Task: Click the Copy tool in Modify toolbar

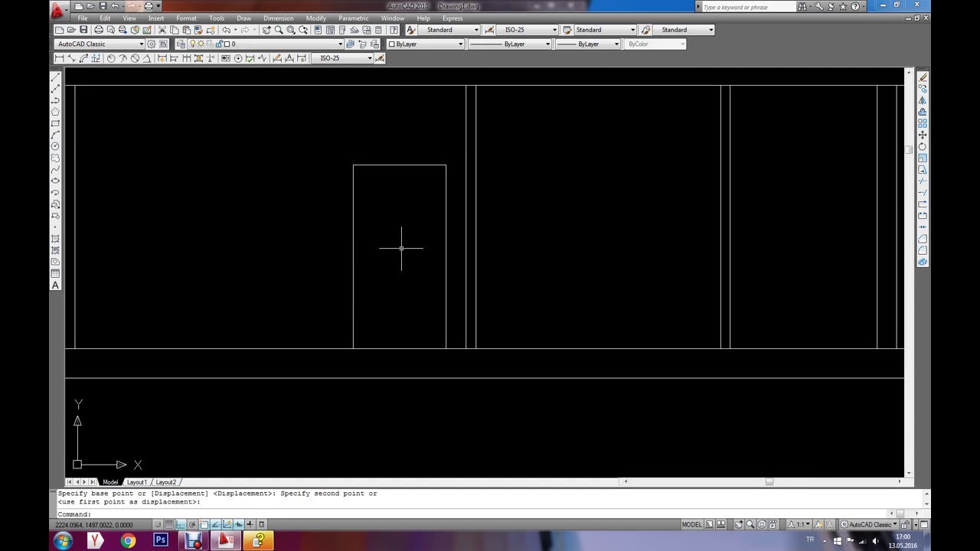Action: point(923,89)
